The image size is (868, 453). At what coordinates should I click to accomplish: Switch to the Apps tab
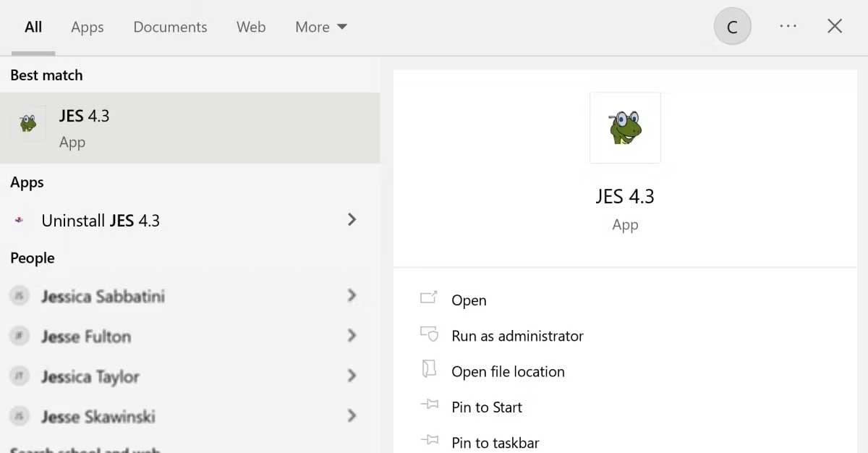pyautogui.click(x=88, y=27)
